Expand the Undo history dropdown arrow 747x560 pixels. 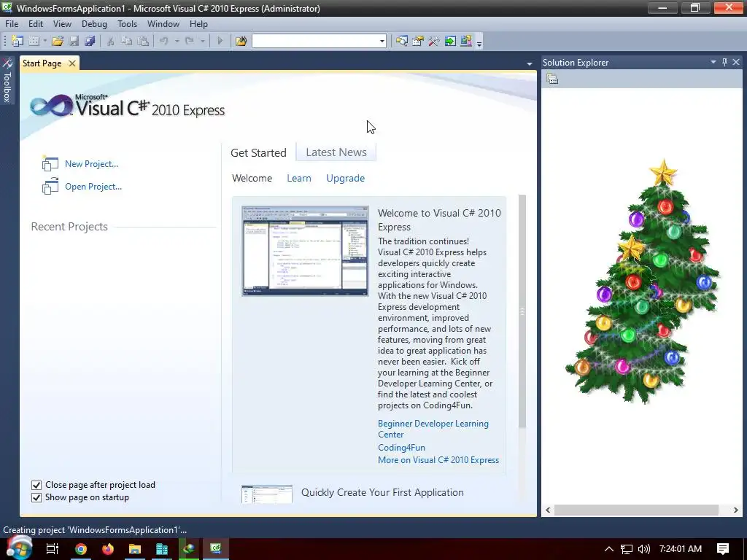pos(177,42)
